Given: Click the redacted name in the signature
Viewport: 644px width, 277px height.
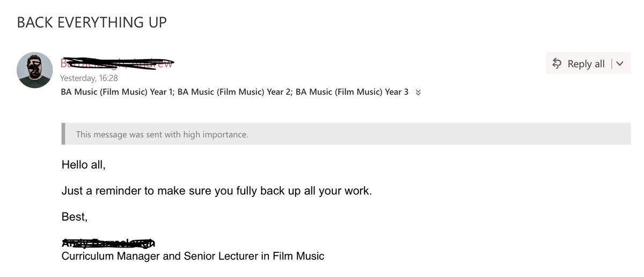Looking at the screenshot, I should click(108, 243).
